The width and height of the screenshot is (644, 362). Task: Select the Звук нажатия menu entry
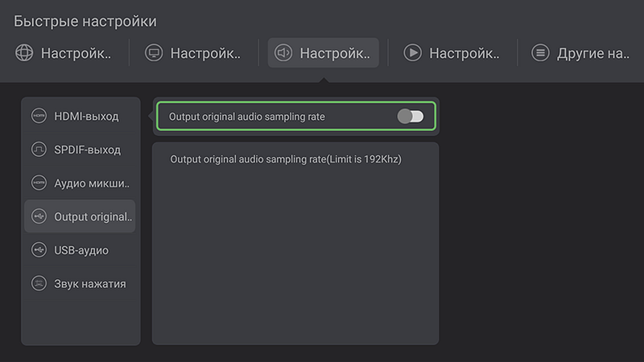click(90, 284)
